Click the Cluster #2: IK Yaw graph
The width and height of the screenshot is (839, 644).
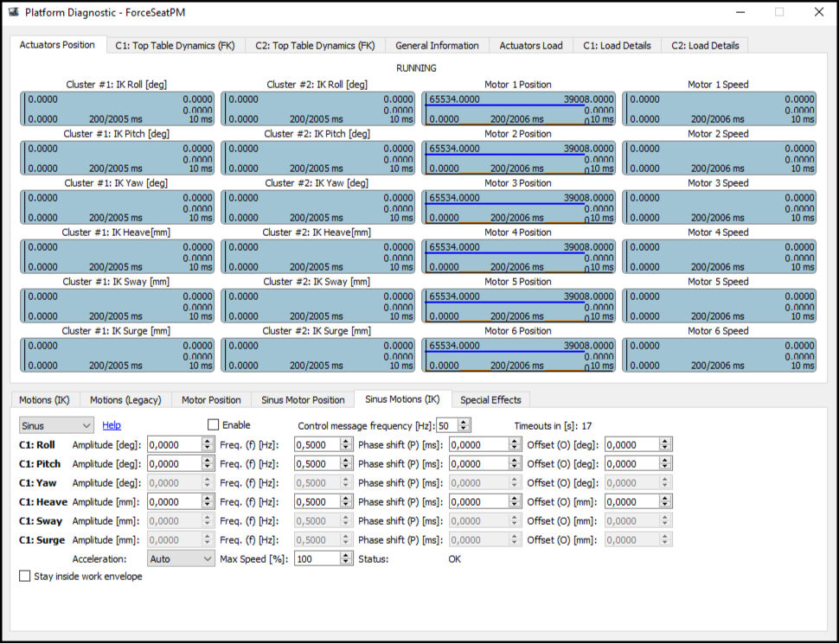click(x=317, y=207)
